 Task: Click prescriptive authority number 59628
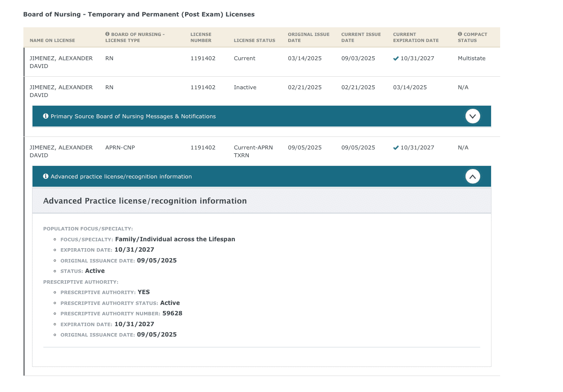[x=172, y=314]
